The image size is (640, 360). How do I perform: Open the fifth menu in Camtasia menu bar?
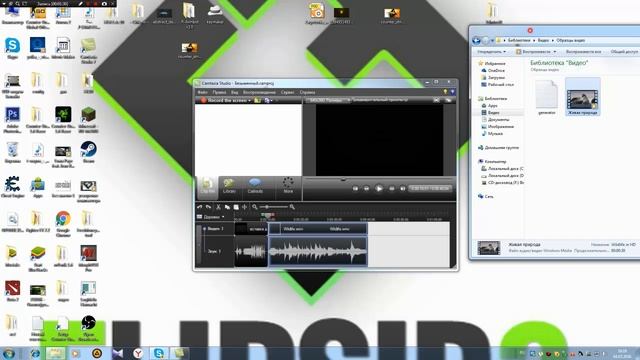[x=287, y=92]
